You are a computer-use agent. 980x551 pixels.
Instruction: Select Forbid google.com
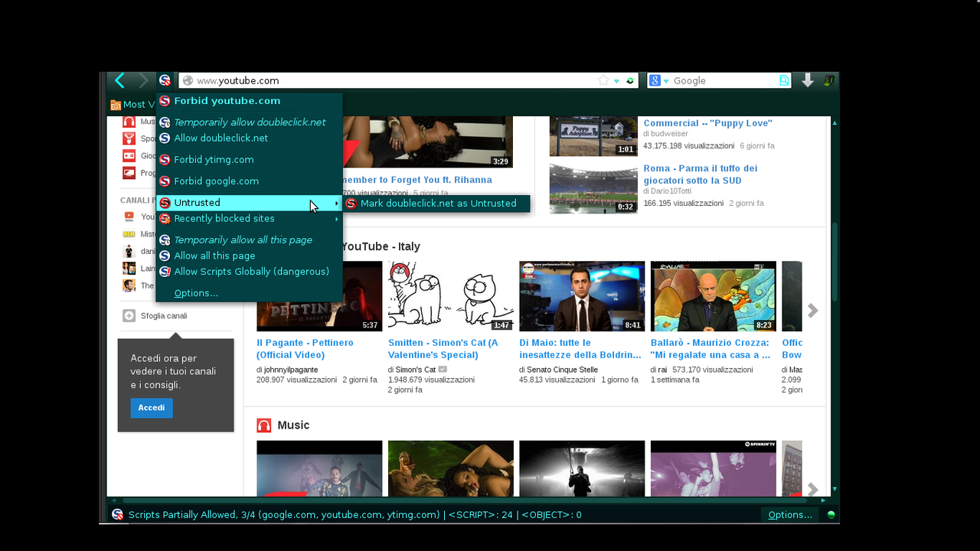pyautogui.click(x=249, y=181)
